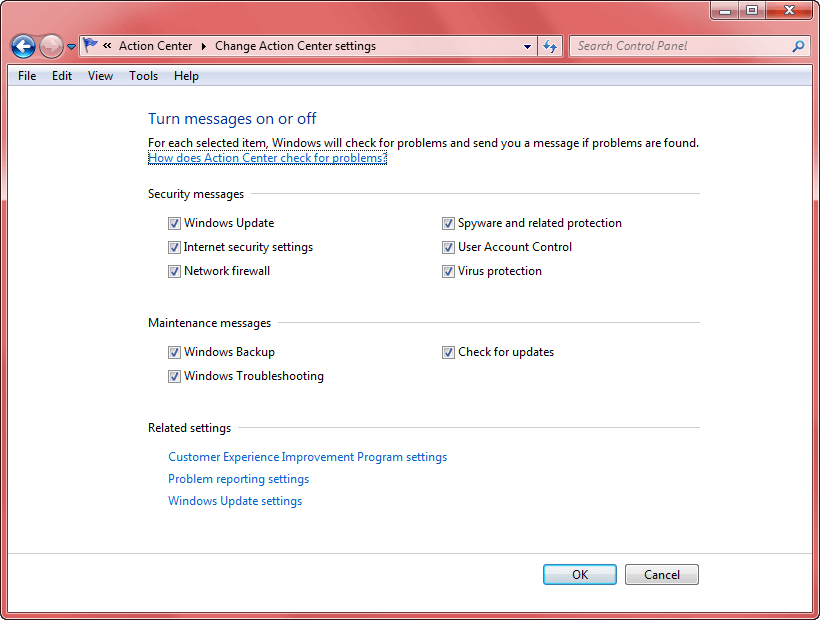
Task: Disable Windows Backup messages
Action: [x=174, y=352]
